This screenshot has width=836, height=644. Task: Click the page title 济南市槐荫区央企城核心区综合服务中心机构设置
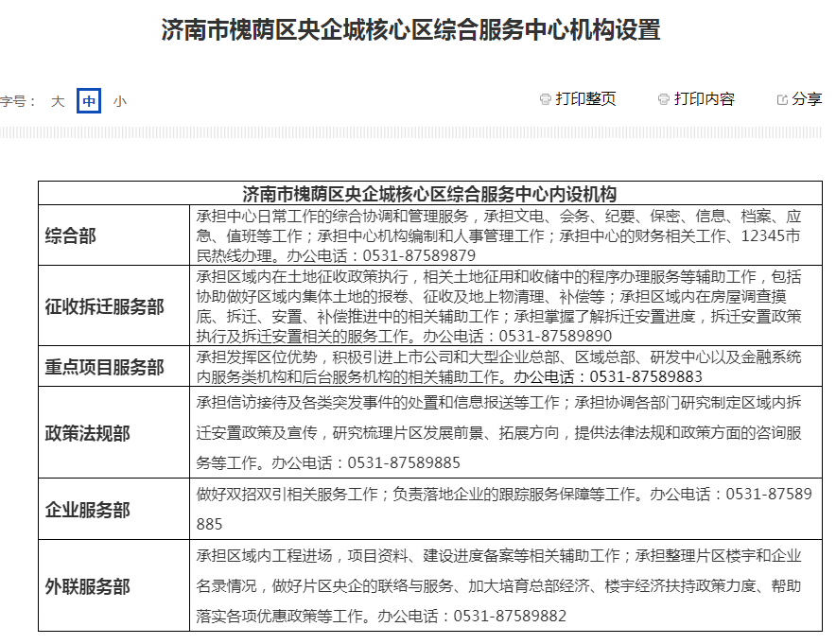411,29
